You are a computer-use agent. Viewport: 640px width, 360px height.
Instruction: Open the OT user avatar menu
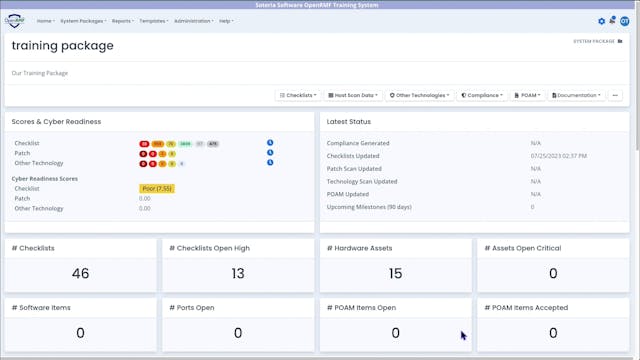click(624, 21)
